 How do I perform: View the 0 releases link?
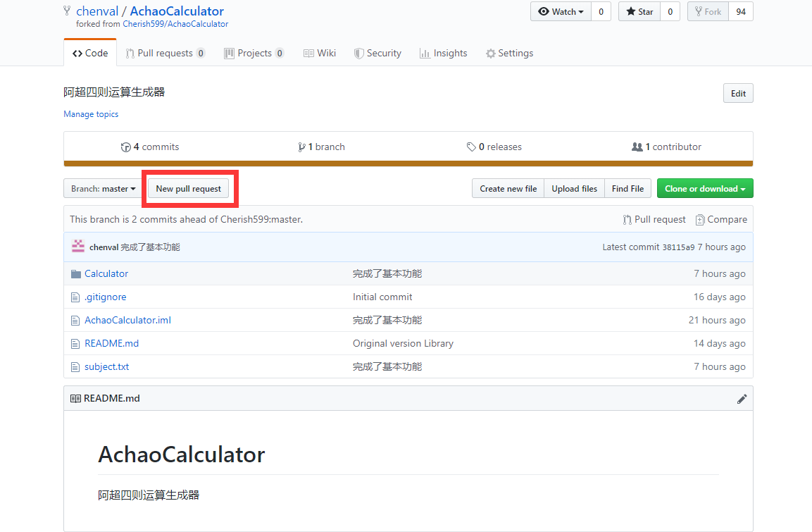(494, 147)
